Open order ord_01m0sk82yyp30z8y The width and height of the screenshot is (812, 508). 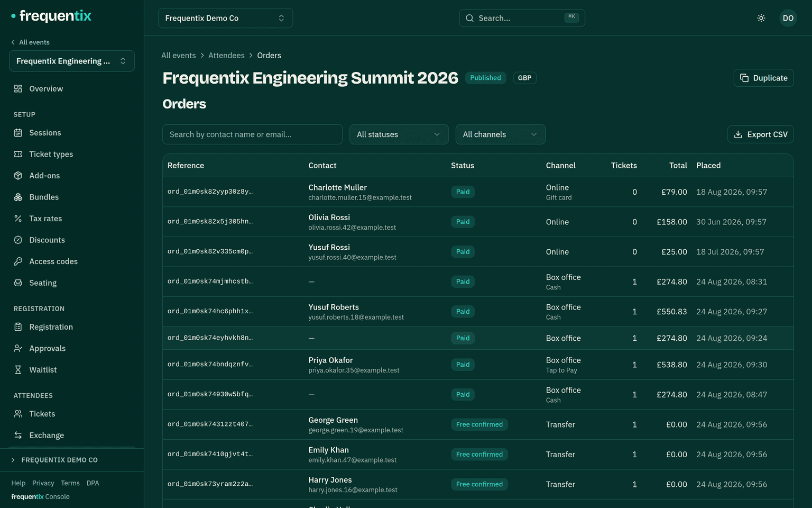[x=210, y=192]
